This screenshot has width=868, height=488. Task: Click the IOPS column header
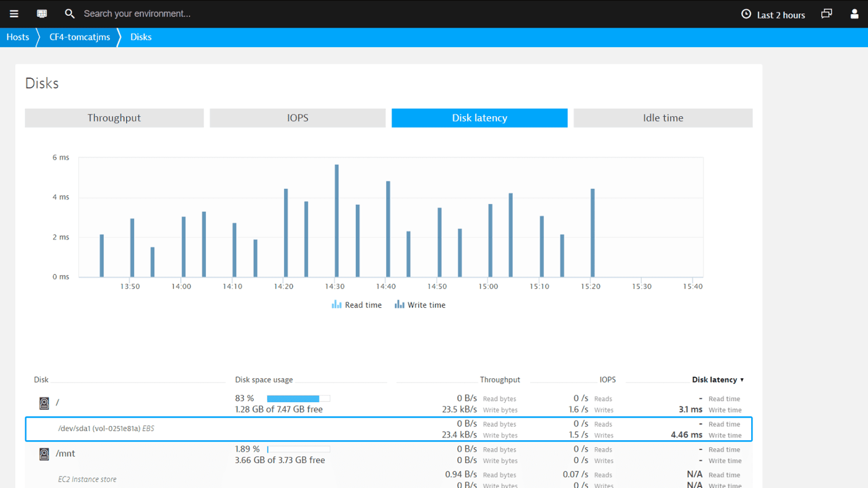(x=608, y=380)
